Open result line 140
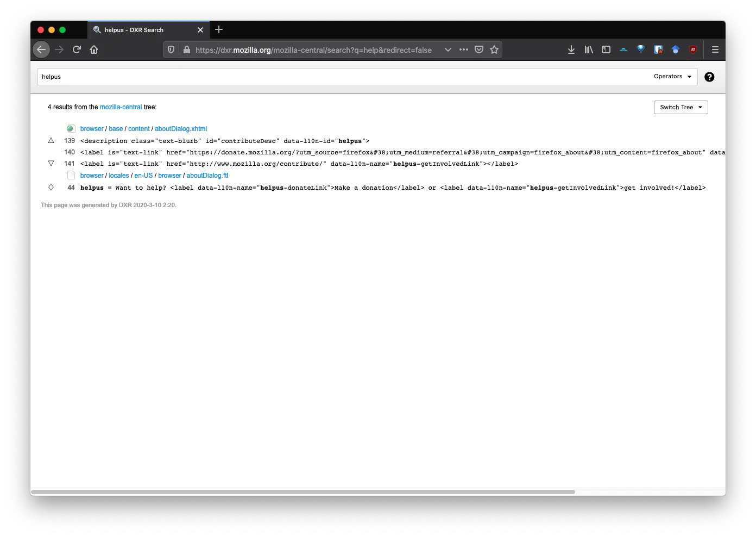Viewport: 756px width, 536px height. (x=70, y=152)
